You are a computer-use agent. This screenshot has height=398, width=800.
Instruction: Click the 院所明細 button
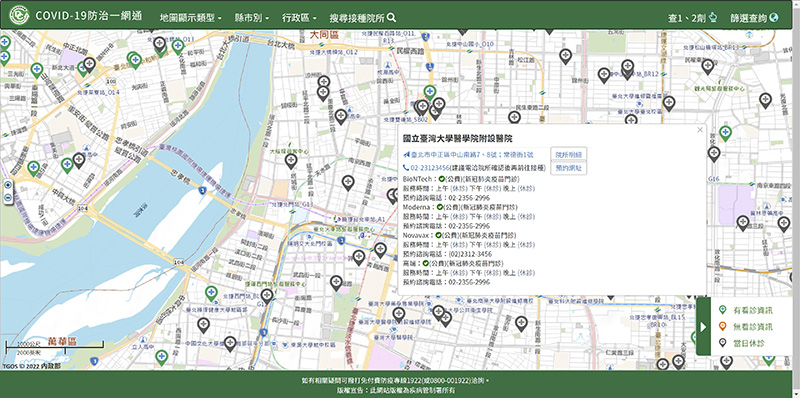(568, 154)
